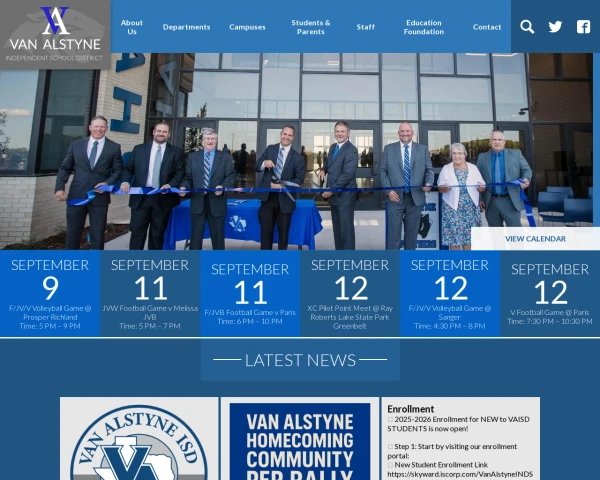Open the district Twitter page icon
This screenshot has height=480, width=600.
click(555, 27)
